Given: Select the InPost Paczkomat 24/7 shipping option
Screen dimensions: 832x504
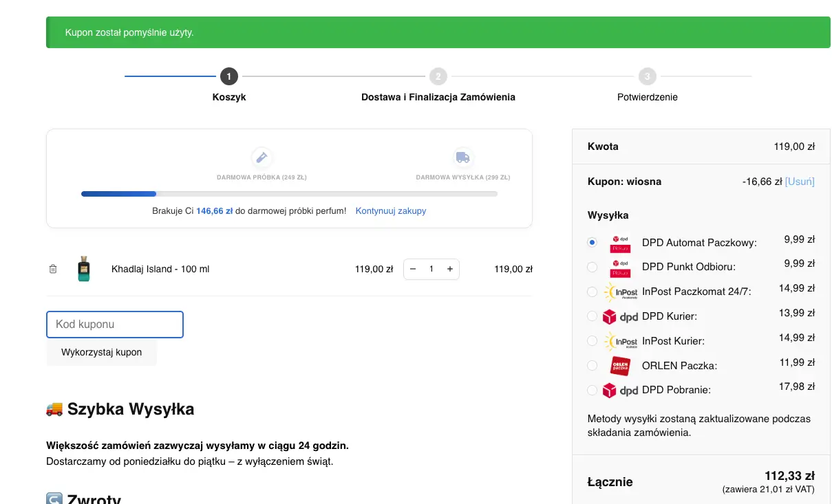Looking at the screenshot, I should pyautogui.click(x=592, y=292).
